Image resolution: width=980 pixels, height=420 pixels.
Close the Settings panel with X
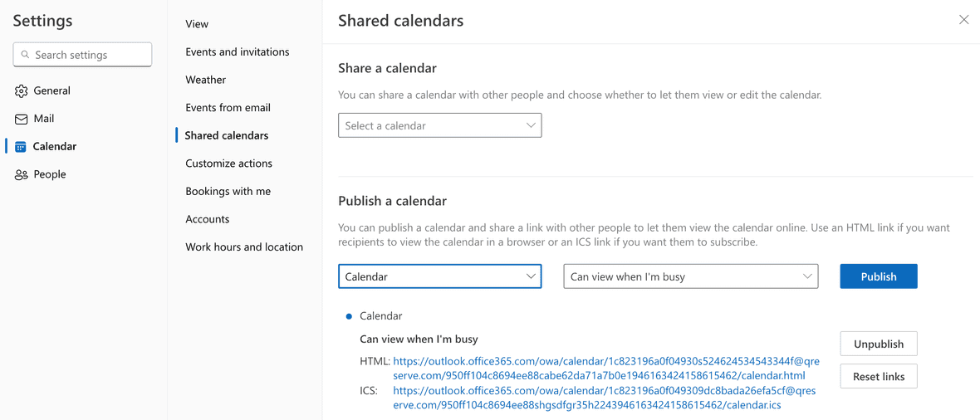[963, 19]
